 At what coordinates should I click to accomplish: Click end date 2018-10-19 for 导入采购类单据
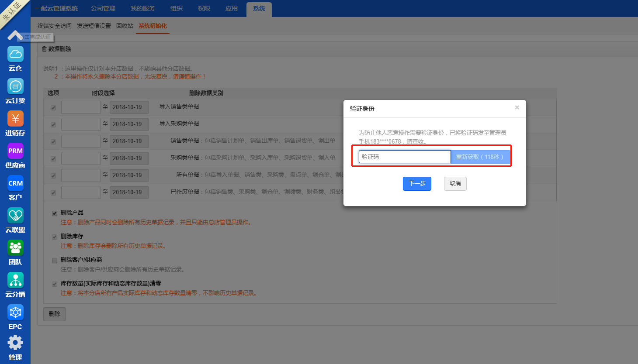(129, 124)
